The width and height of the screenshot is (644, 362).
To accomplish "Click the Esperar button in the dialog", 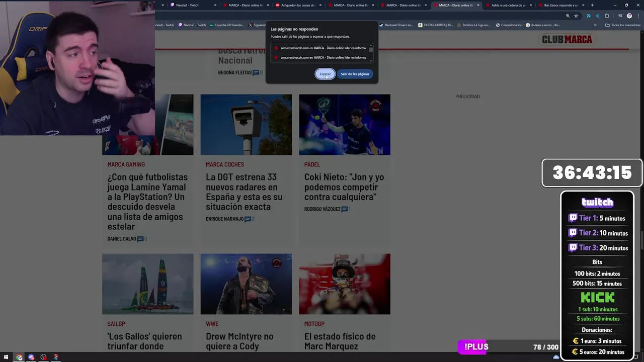I will tap(325, 74).
